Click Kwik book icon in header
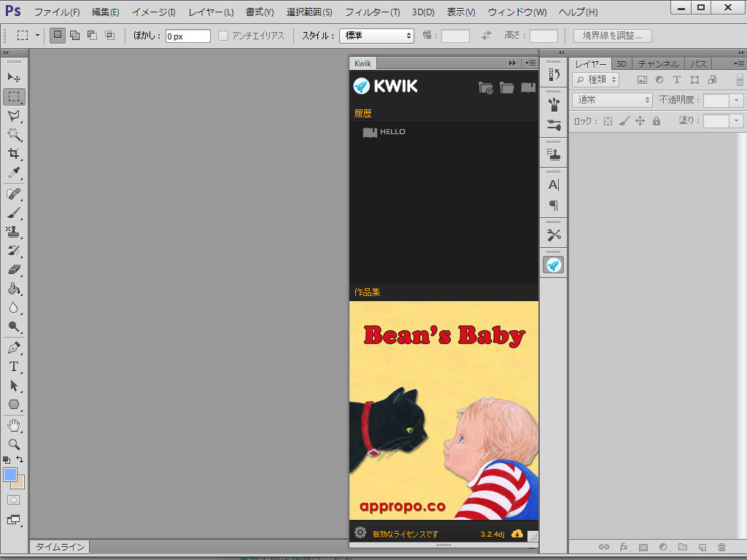Image resolution: width=747 pixels, height=560 pixels. pos(528,87)
